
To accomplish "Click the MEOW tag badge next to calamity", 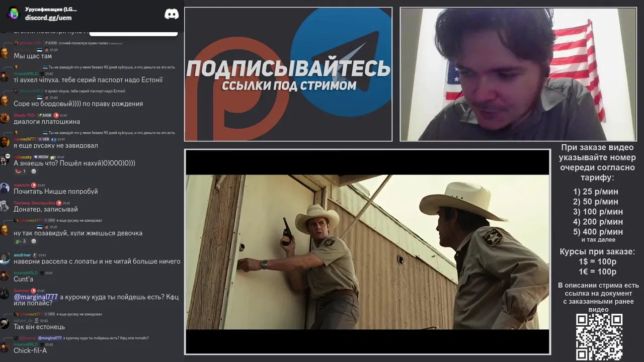I will [x=41, y=157].
